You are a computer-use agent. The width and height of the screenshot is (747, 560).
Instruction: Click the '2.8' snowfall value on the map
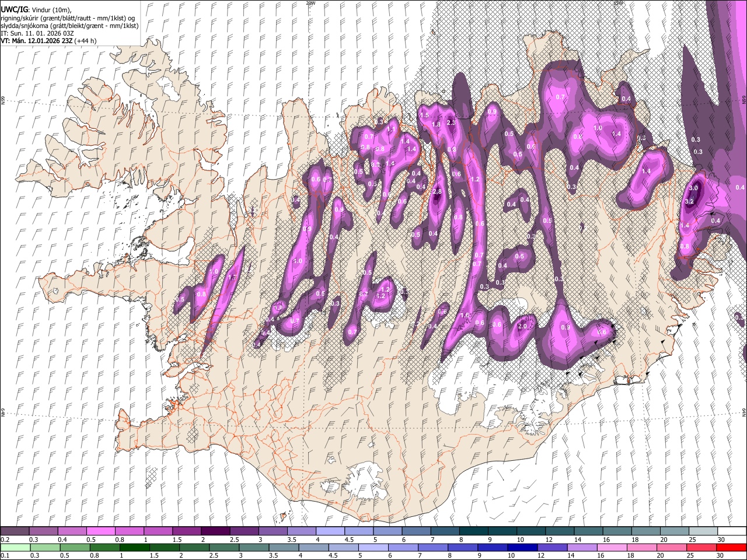pos(437,192)
